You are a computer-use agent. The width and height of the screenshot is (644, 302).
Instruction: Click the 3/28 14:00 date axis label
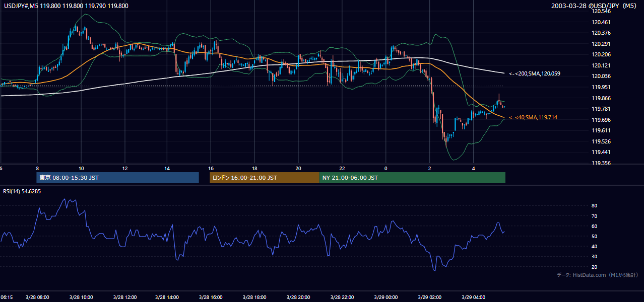168,297
